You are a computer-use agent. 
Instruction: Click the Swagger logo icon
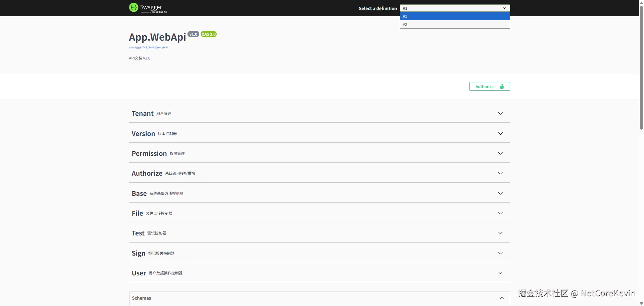tap(133, 7)
